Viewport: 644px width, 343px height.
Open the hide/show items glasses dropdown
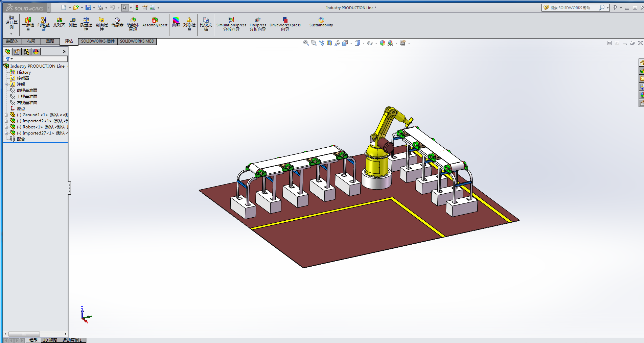(370, 43)
